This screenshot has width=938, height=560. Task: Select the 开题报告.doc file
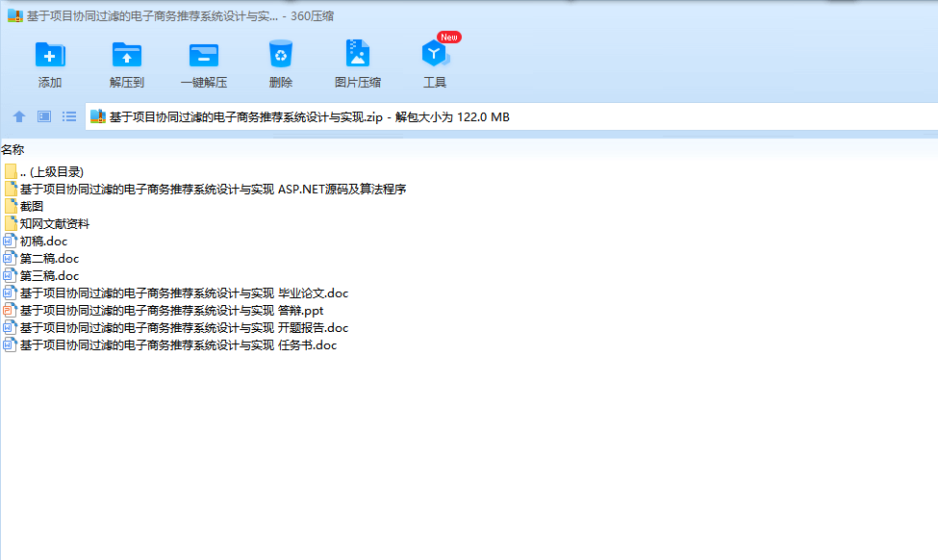click(x=185, y=328)
